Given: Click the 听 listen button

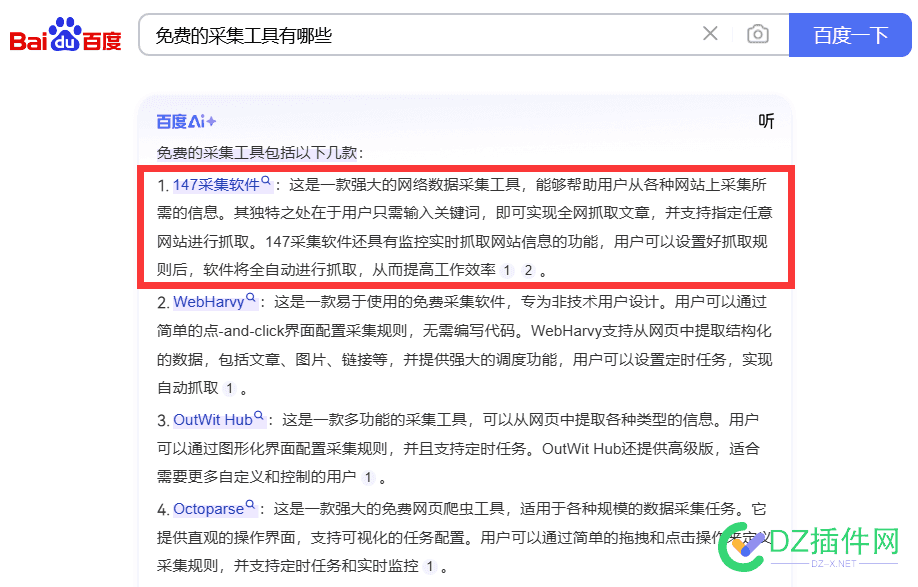Looking at the screenshot, I should pos(766,121).
